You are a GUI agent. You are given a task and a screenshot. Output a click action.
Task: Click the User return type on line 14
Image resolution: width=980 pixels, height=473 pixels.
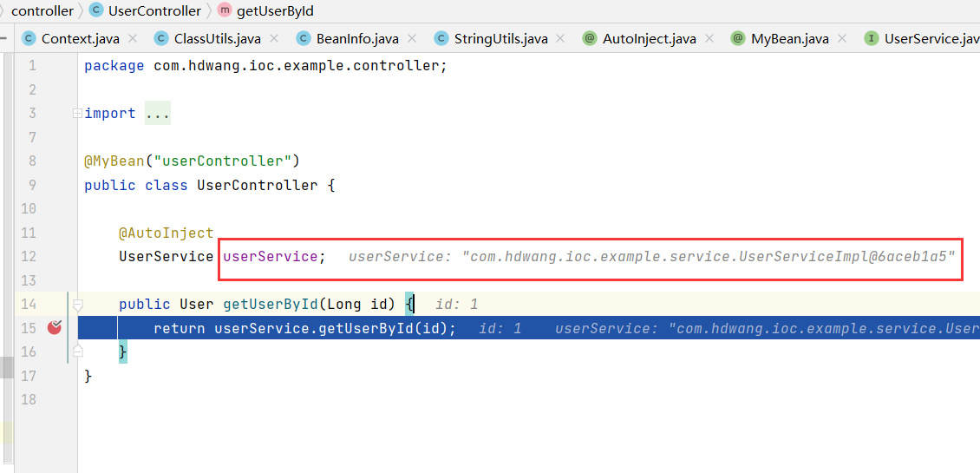tap(197, 305)
